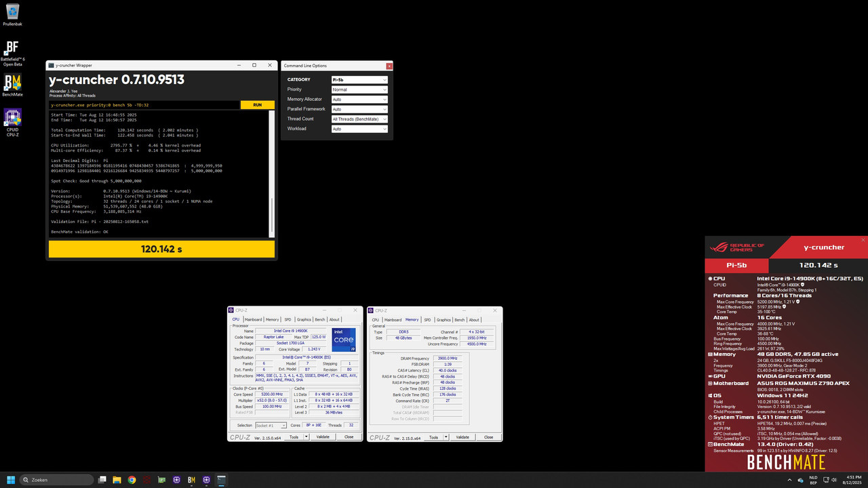
Task: Open Task View from the taskbar
Action: click(102, 480)
